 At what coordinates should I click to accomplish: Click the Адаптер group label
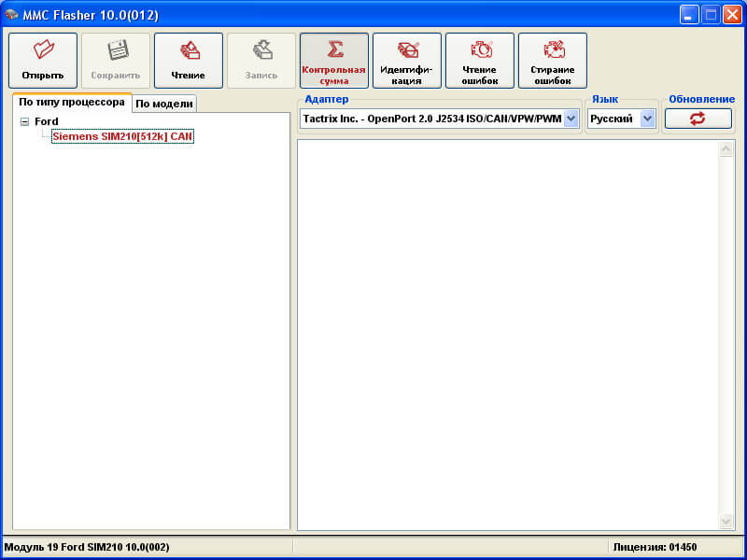(326, 99)
